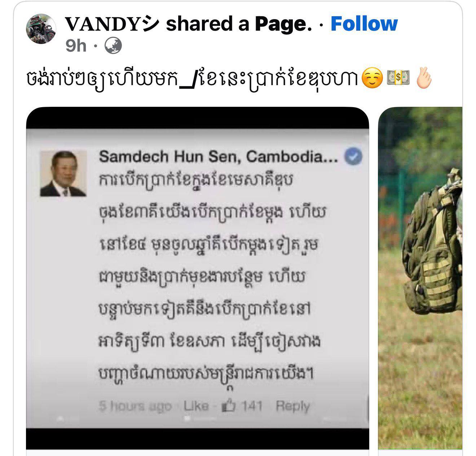Click the thumbs-up icon beside 141
The height and width of the screenshot is (456, 476).
(x=229, y=406)
